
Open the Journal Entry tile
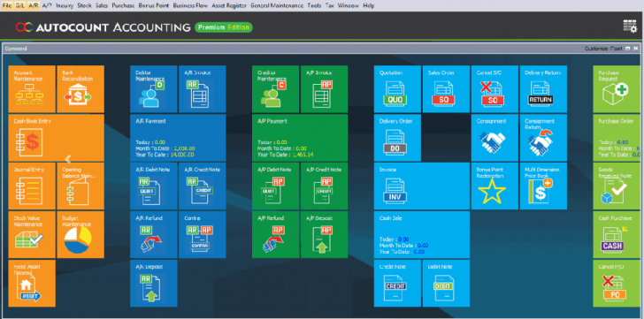point(32,186)
